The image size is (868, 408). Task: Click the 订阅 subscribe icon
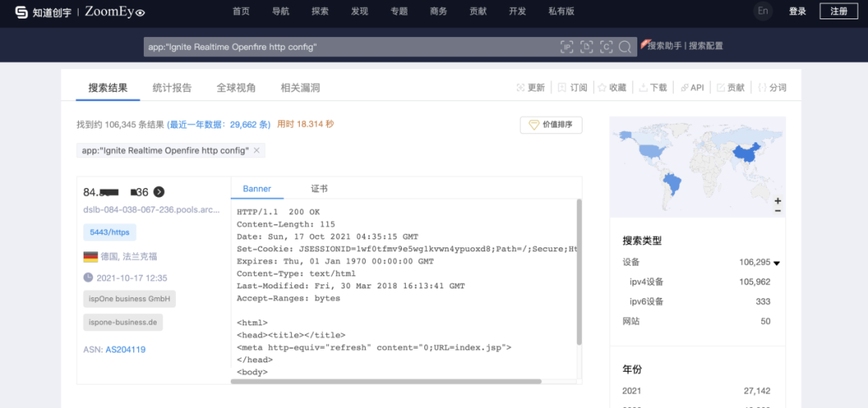pos(562,88)
